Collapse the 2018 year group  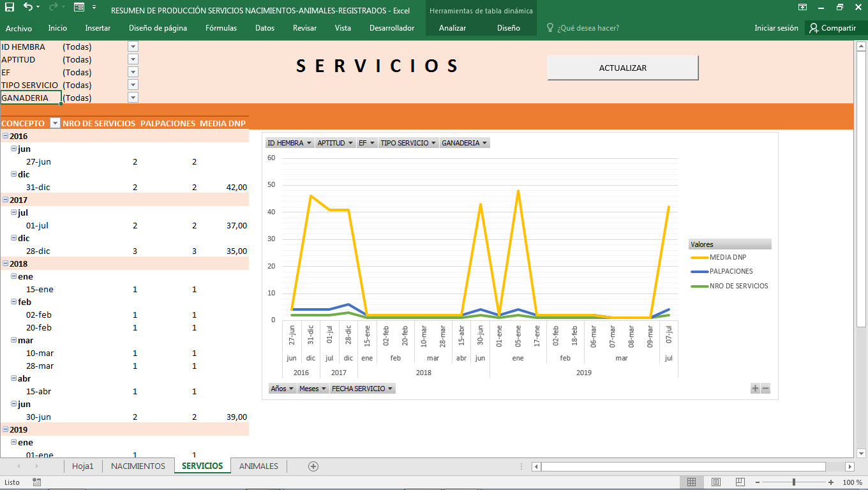point(5,264)
